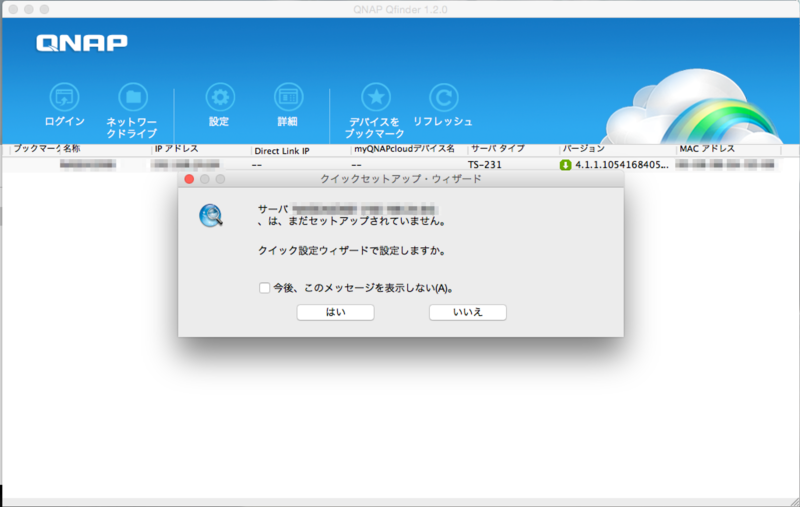
Task: Click the リフレッシュ refresh icon
Action: point(443,97)
